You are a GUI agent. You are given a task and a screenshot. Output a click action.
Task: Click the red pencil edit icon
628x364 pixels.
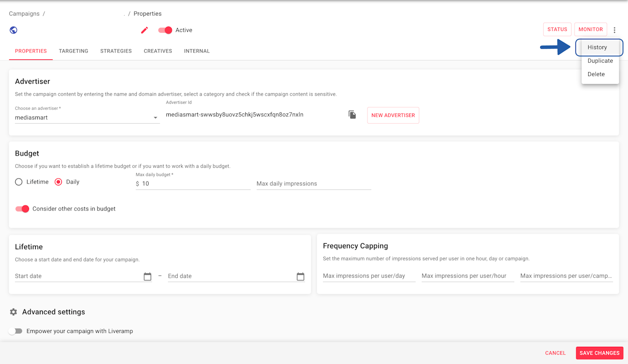tap(144, 30)
